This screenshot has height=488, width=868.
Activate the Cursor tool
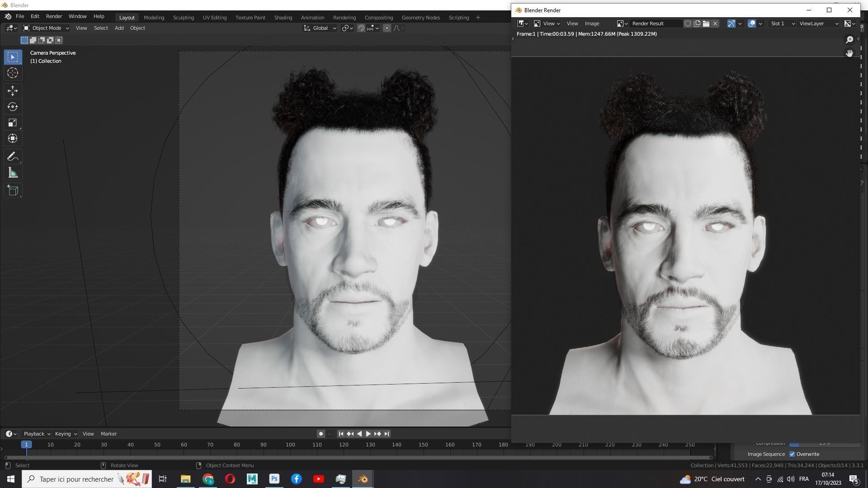click(13, 73)
